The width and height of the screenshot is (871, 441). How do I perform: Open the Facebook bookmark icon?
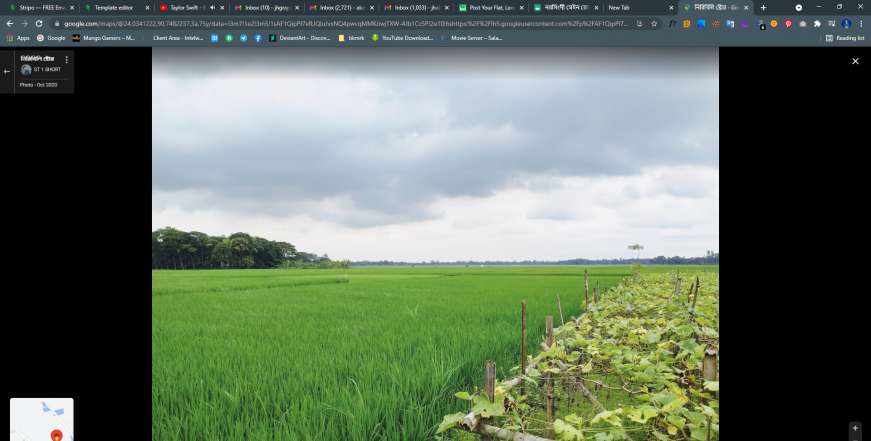pos(258,38)
